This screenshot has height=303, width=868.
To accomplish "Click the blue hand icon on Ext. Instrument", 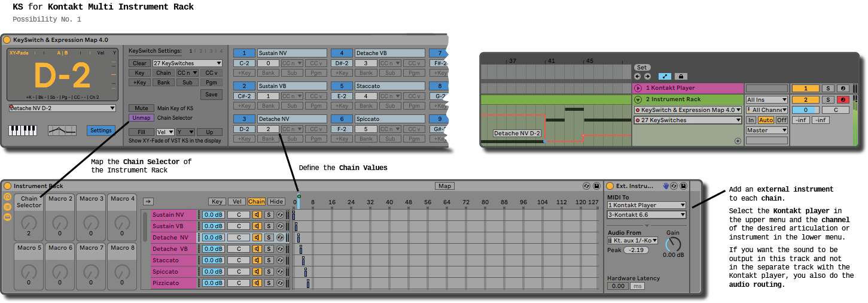I will tap(666, 186).
